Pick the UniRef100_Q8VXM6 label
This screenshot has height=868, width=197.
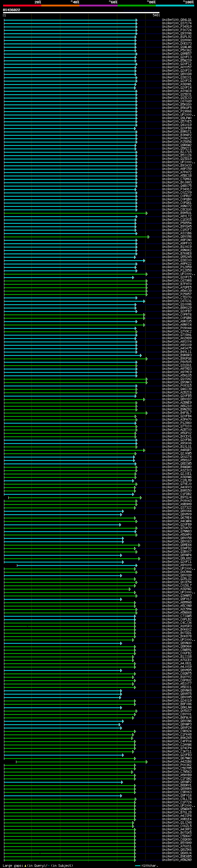coord(177,236)
